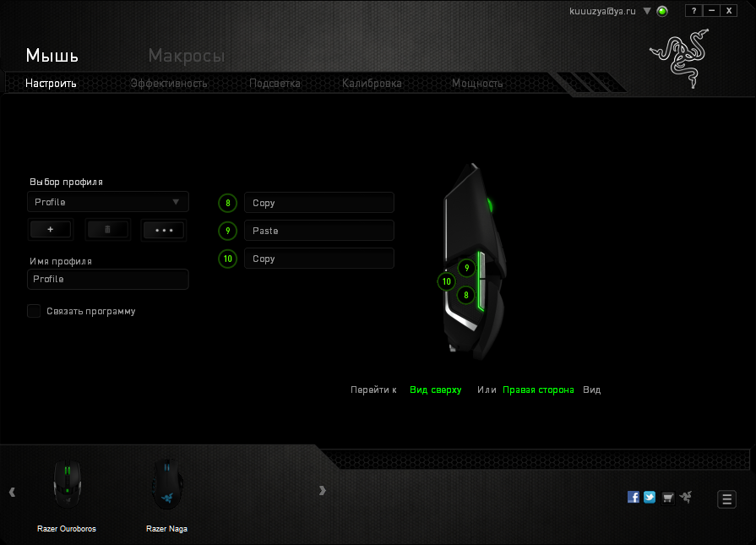Select green button 9 on the mouse image
The image size is (756, 545).
[x=466, y=268]
